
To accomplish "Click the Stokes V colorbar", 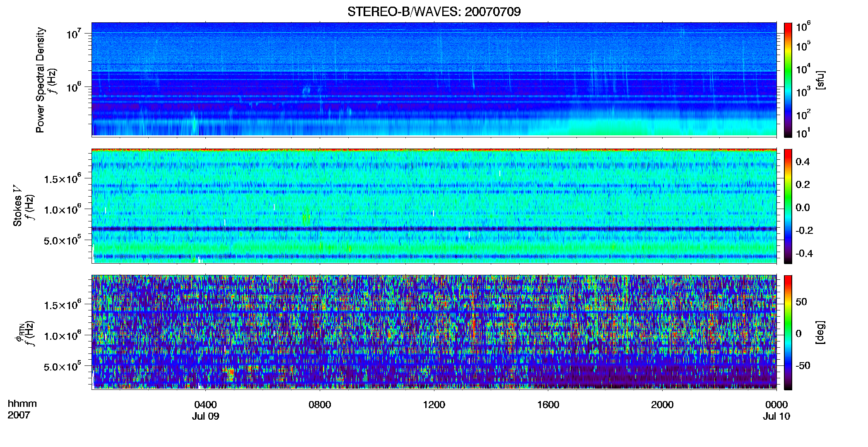I will click(788, 207).
